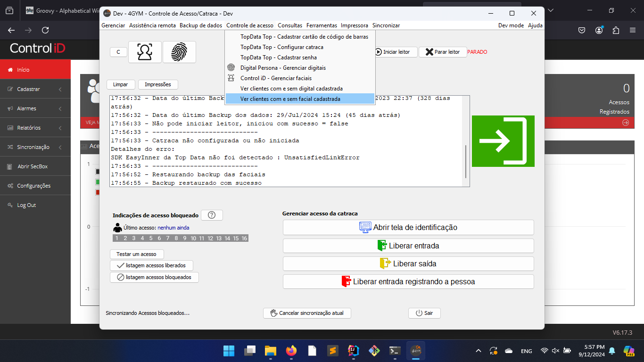Select 'Control iD - Gerenciar faciais' menu entry

[276, 78]
